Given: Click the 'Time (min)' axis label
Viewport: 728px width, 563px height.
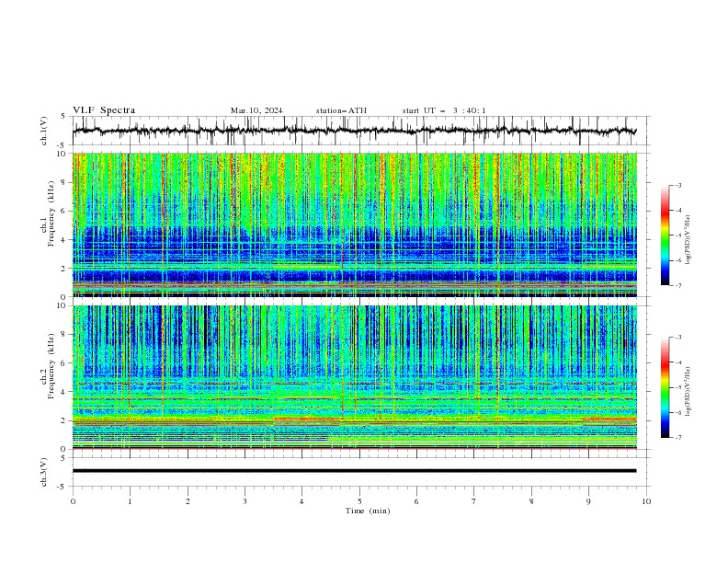Looking at the screenshot, I should coord(368,511).
